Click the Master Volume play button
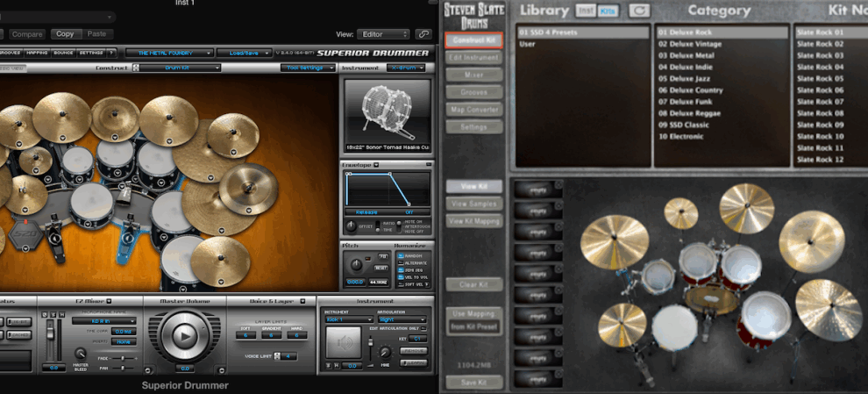The height and width of the screenshot is (394, 868). [184, 335]
